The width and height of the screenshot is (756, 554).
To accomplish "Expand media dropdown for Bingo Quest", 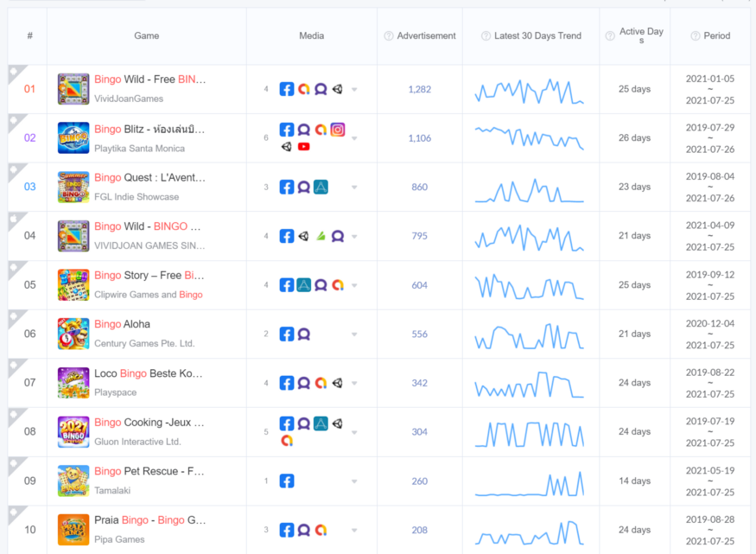I will coord(354,187).
